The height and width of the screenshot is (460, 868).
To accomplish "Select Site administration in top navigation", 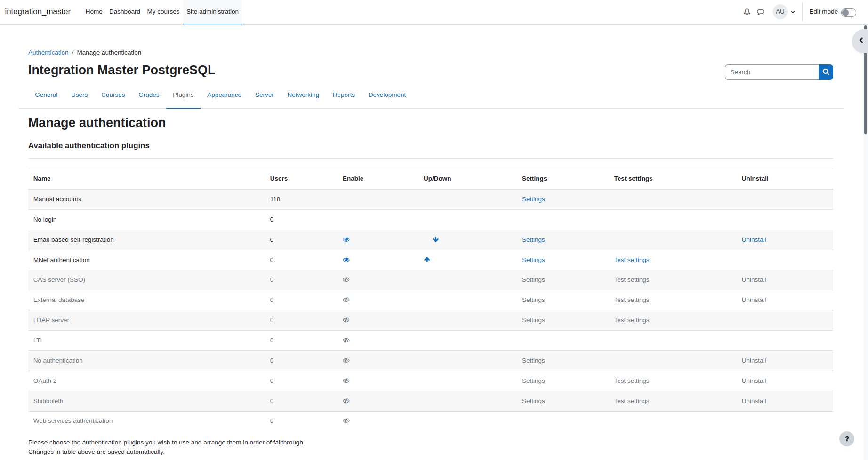I will click(x=212, y=12).
